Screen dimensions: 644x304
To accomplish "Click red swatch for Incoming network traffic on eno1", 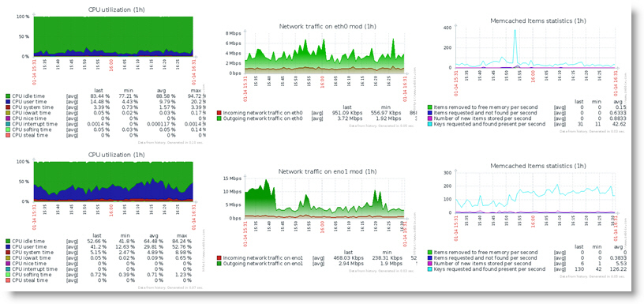I will tap(219, 257).
